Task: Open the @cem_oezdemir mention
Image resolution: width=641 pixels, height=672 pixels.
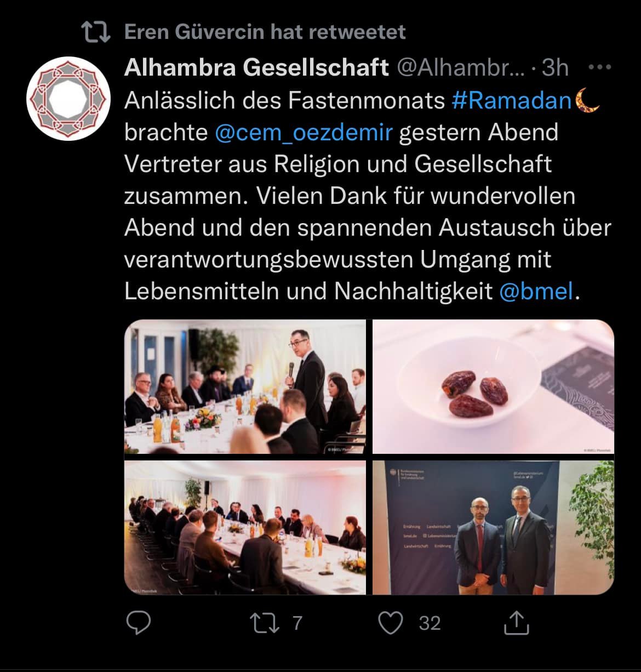Action: (x=304, y=133)
